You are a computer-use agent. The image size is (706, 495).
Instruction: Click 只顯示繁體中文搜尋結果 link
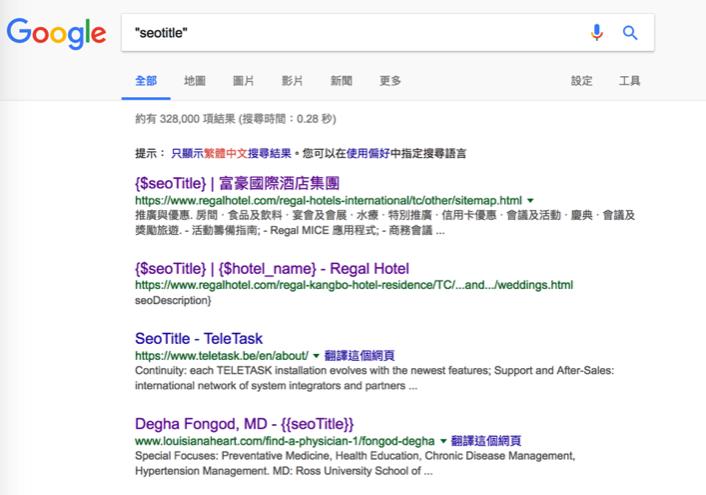(231, 154)
